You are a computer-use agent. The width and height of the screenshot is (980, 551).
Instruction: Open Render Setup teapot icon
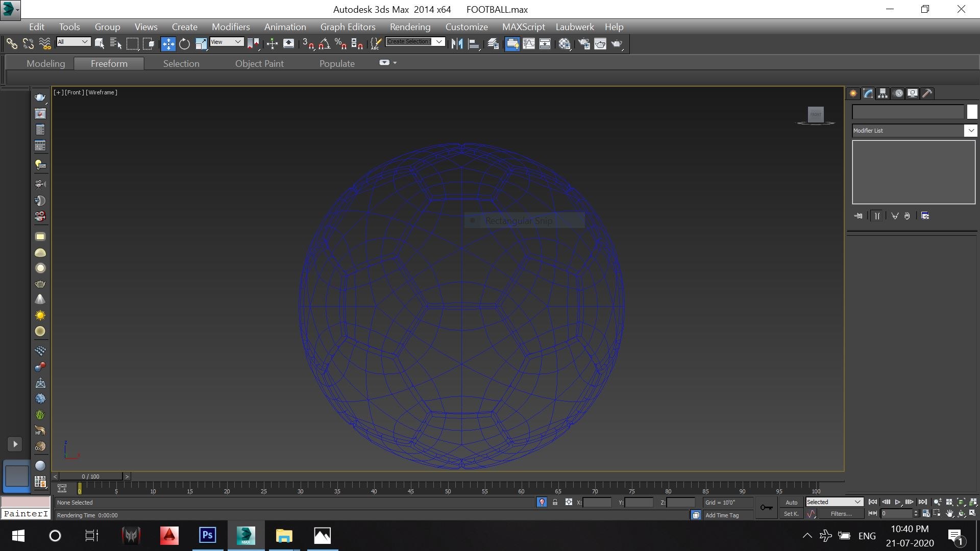click(584, 44)
